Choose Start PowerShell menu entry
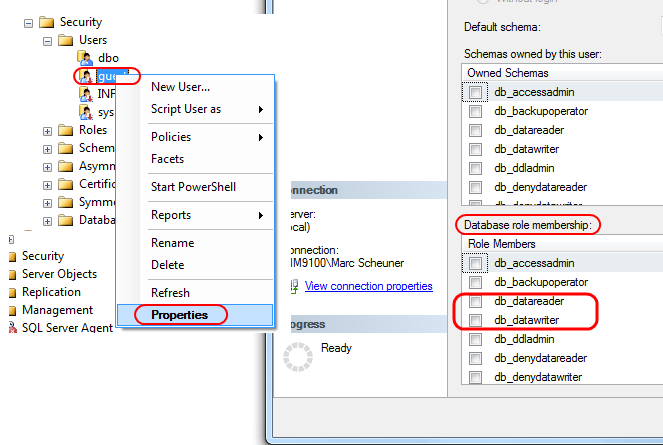Image resolution: width=663 pixels, height=445 pixels. click(195, 187)
